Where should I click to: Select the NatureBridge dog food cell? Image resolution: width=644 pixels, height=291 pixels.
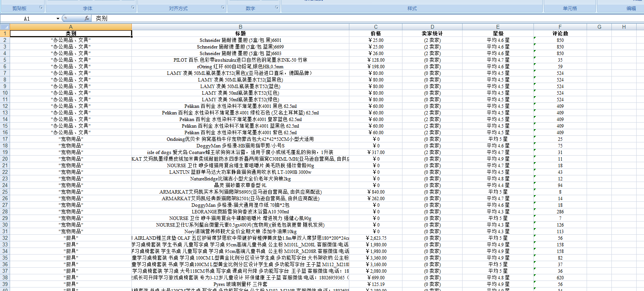[240, 178]
